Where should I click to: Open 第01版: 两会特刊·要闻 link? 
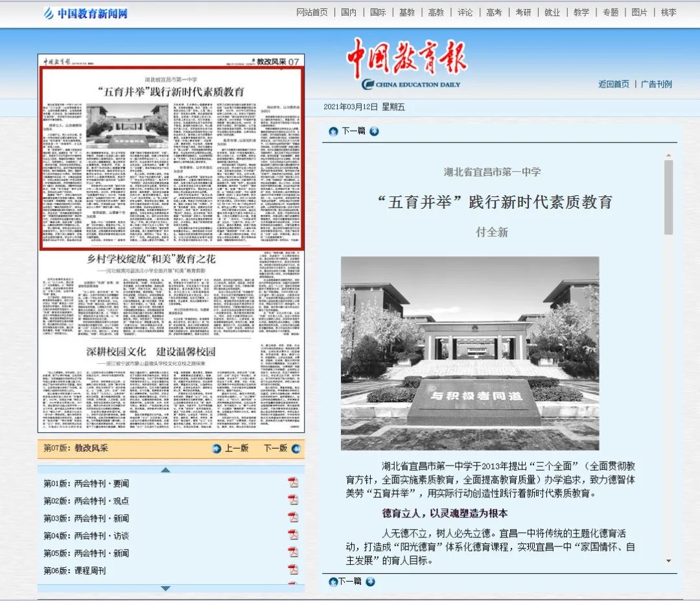point(86,484)
